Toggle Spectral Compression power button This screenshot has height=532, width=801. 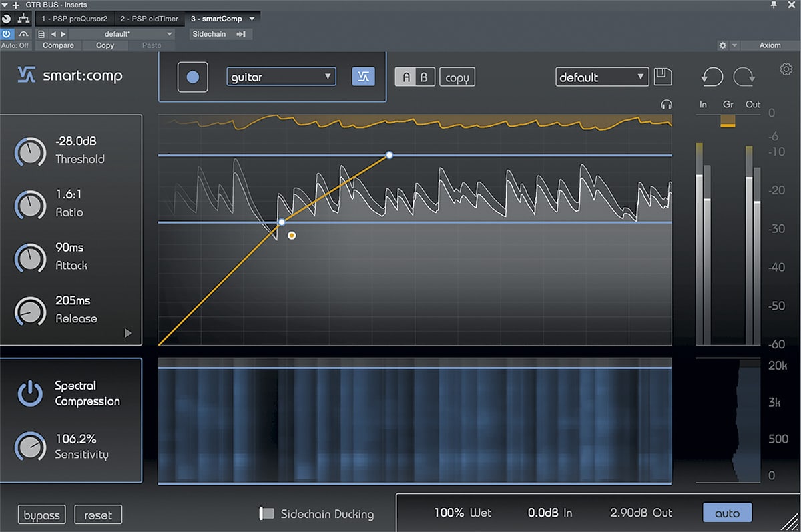click(30, 394)
